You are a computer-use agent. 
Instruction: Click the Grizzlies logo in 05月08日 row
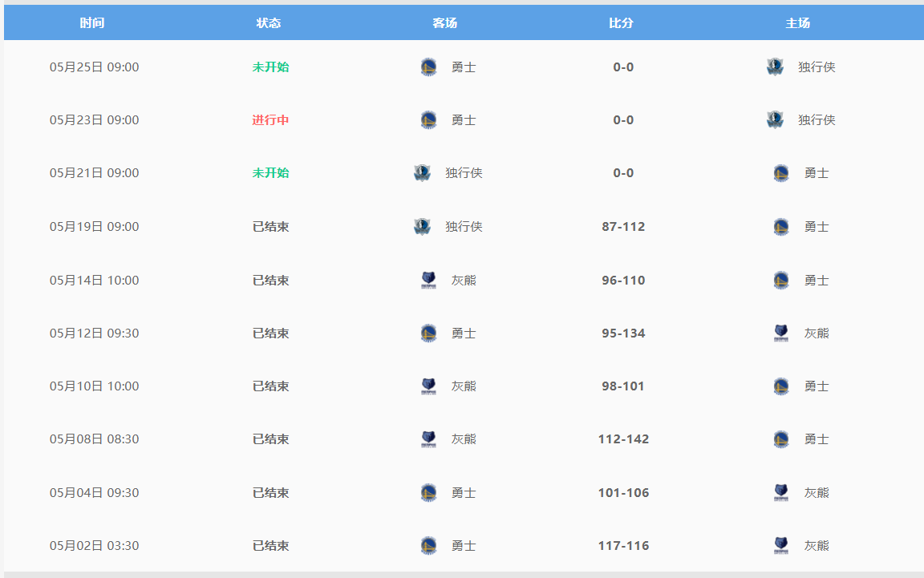tap(428, 439)
